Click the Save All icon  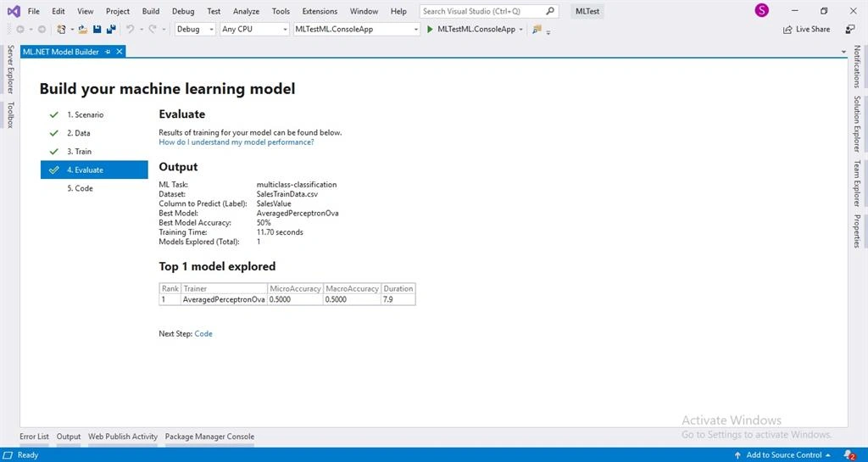pos(111,30)
